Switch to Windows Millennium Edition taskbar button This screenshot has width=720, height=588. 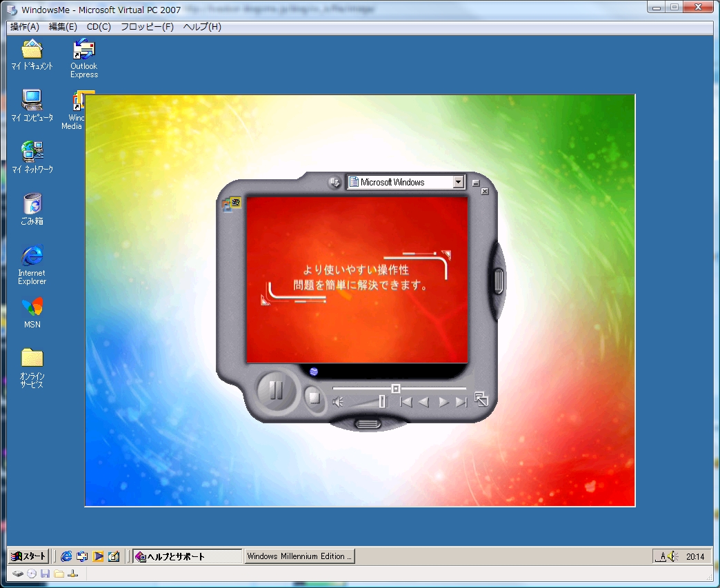299,556
